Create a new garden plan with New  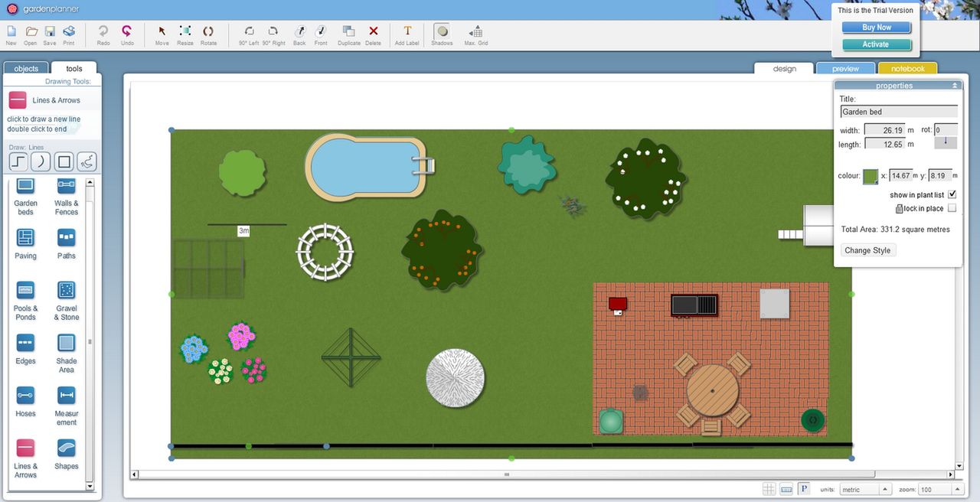click(x=11, y=35)
